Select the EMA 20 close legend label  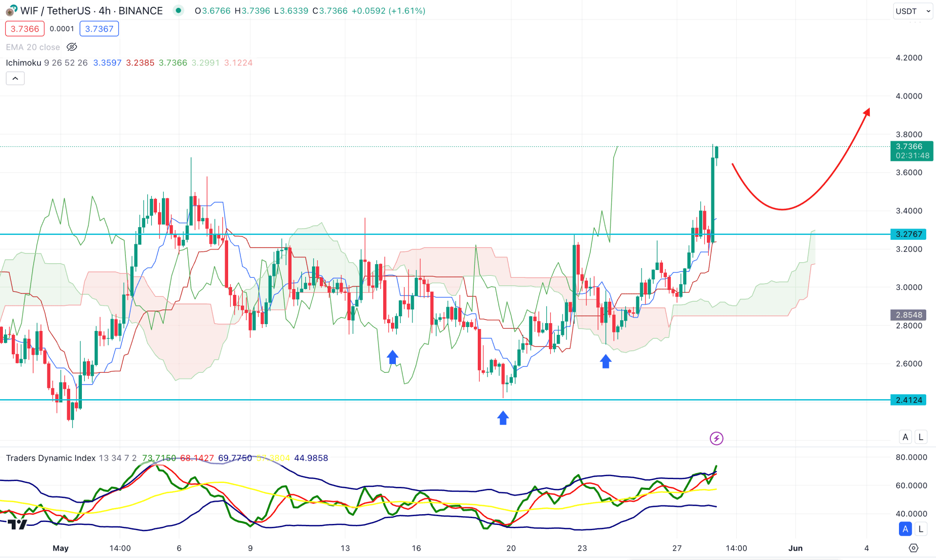pos(33,47)
